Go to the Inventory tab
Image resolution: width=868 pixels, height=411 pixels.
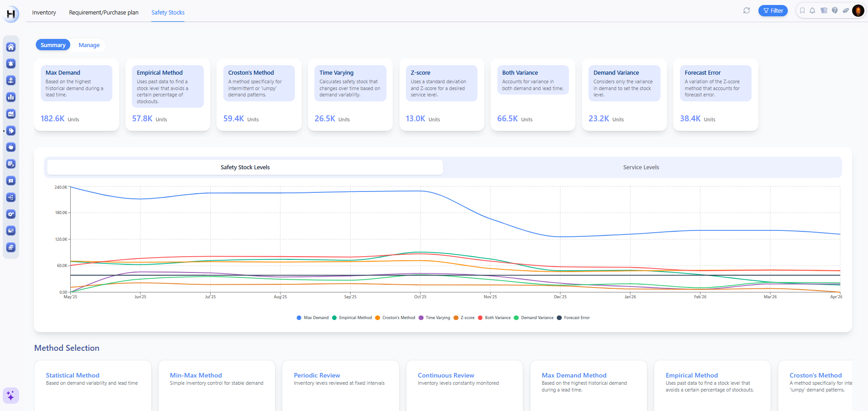tap(44, 13)
